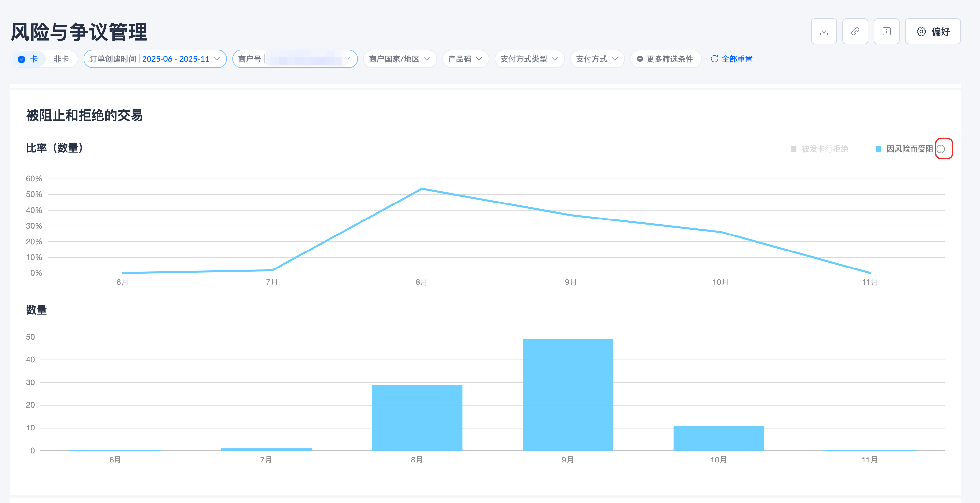The image size is (980, 503).
Task: Toggle 因风险而受阻 legend label
Action: 909,149
